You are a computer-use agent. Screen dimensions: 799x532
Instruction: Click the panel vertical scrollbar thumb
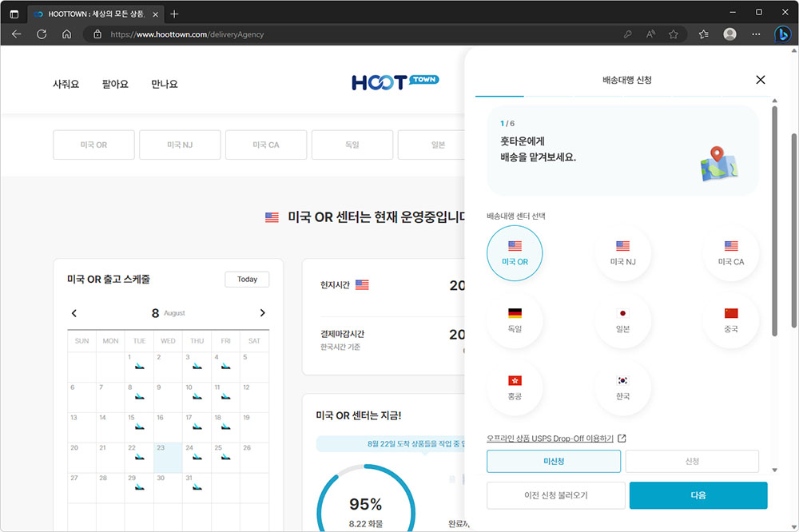click(x=774, y=220)
